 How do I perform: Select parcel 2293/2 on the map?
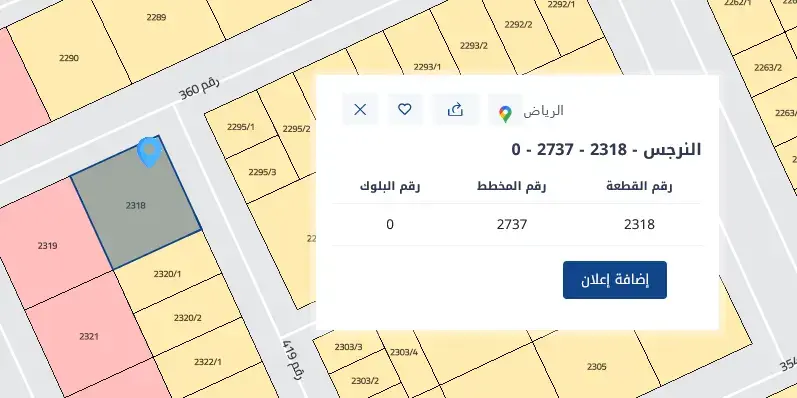coord(474,45)
